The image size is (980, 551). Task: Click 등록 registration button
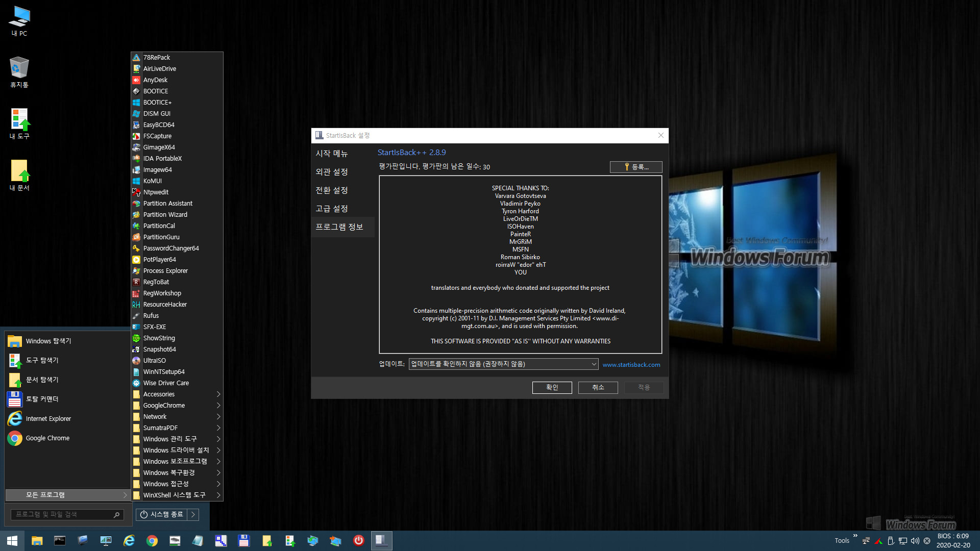(635, 166)
